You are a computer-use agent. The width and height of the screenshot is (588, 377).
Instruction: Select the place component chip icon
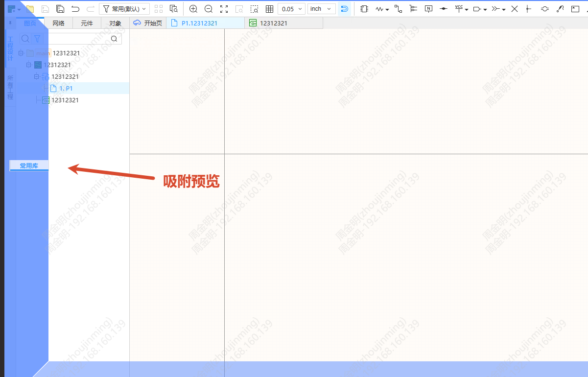click(x=364, y=9)
